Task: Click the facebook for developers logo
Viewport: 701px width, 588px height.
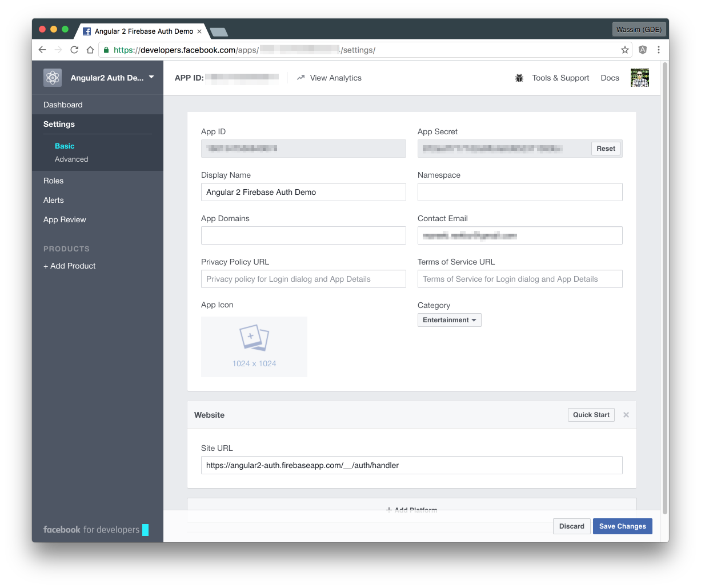Action: pyautogui.click(x=95, y=530)
